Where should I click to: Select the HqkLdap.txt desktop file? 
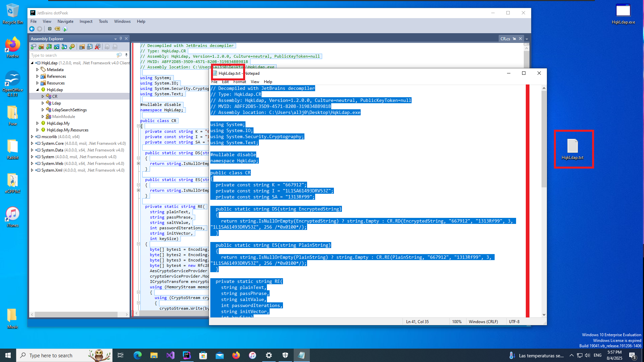pos(572,149)
